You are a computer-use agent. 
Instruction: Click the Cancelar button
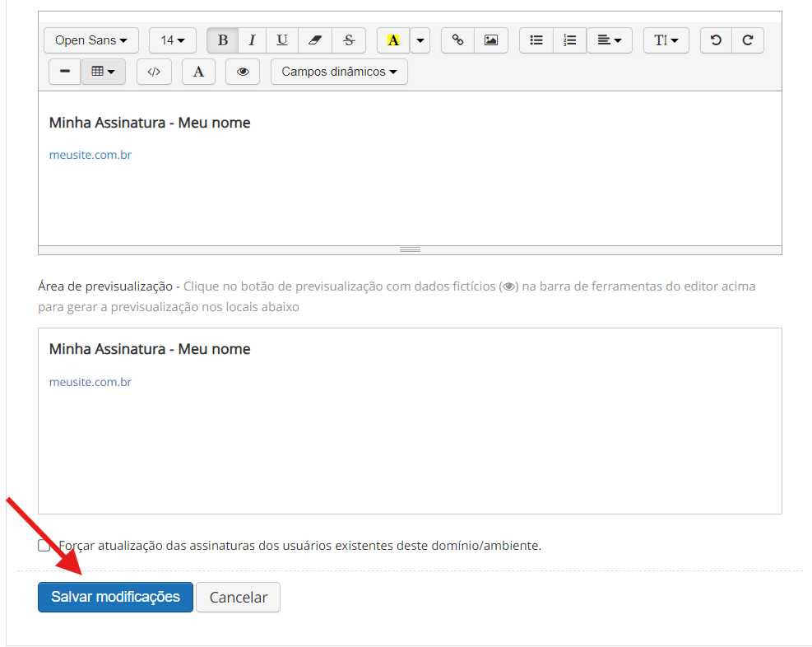point(238,598)
